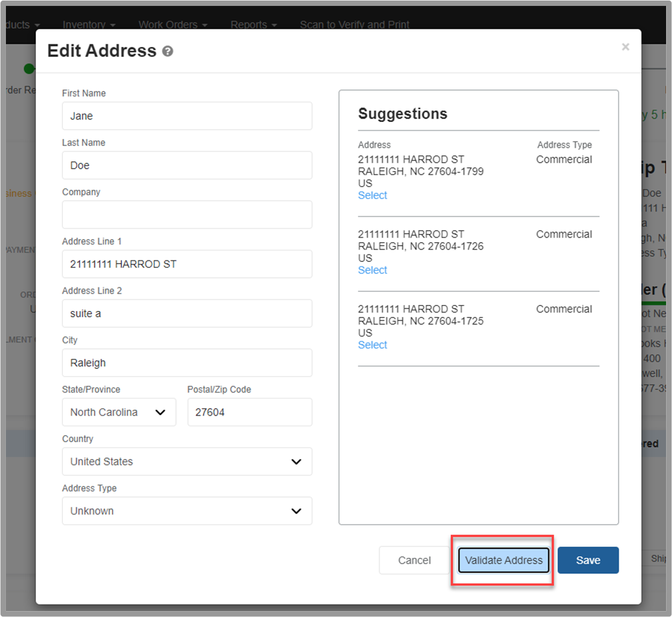Click the Last Name field containing Doe
This screenshot has height=617, width=672.
(x=187, y=165)
